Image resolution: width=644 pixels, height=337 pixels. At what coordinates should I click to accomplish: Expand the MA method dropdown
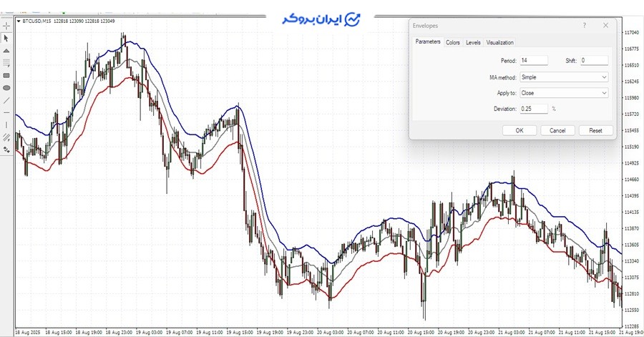[605, 77]
